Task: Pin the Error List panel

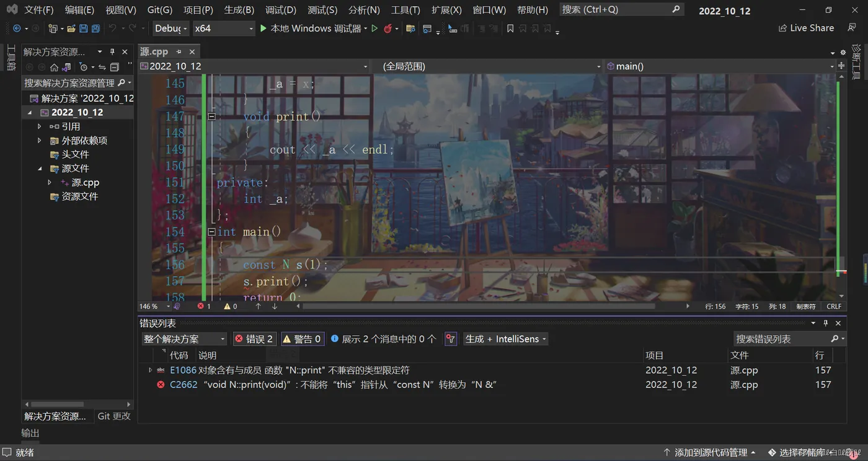Action: point(825,323)
